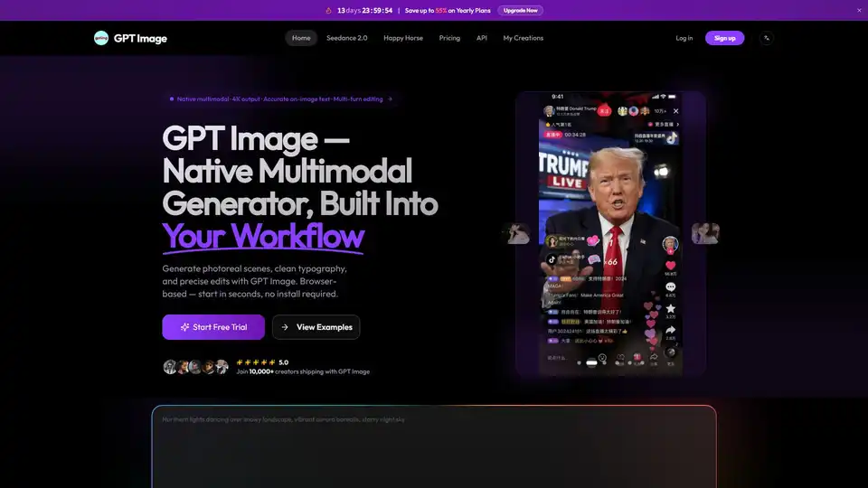Go to the Happy Horse page
The image size is (868, 488).
403,38
